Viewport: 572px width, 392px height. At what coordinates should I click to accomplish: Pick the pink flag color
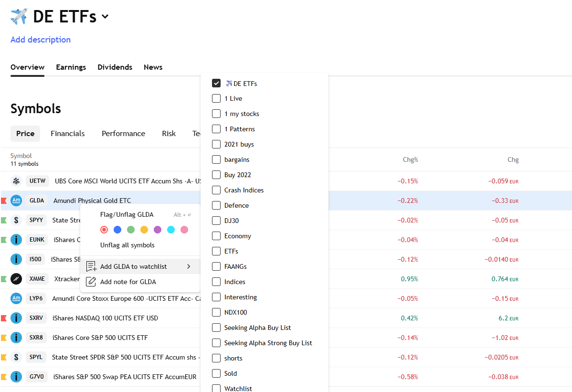coord(184,230)
